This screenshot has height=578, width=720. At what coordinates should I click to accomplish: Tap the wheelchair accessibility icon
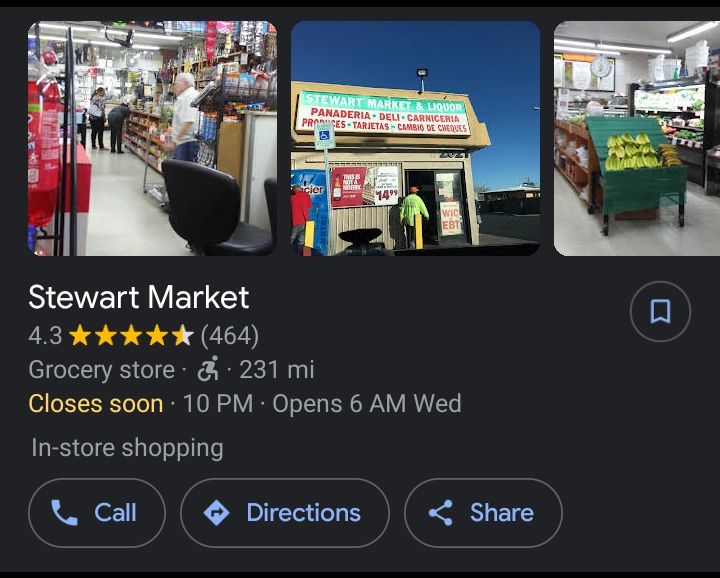point(208,369)
